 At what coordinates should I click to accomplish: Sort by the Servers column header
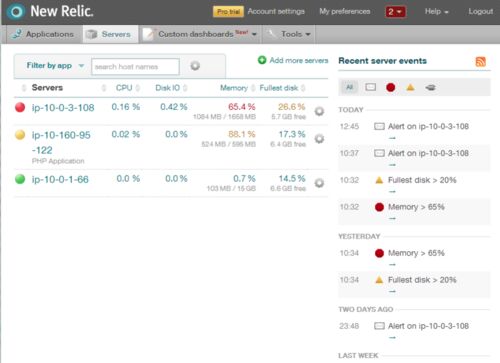pyautogui.click(x=47, y=88)
